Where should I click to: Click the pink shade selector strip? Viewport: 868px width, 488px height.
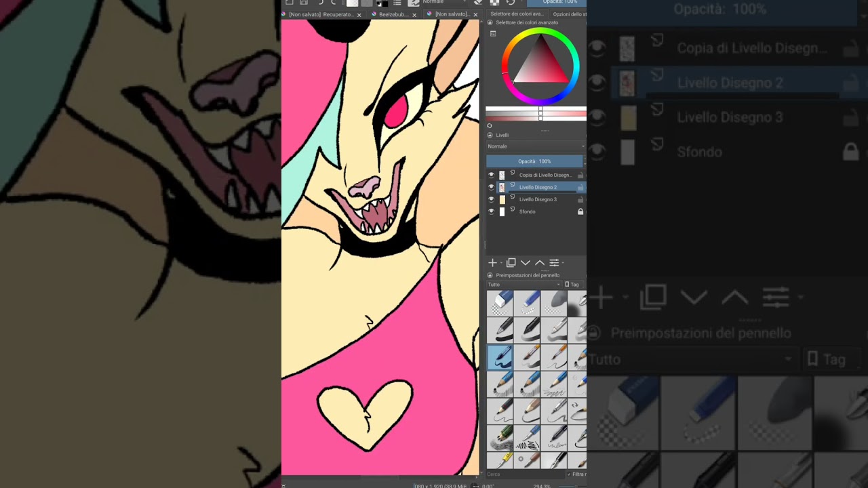[x=536, y=114]
